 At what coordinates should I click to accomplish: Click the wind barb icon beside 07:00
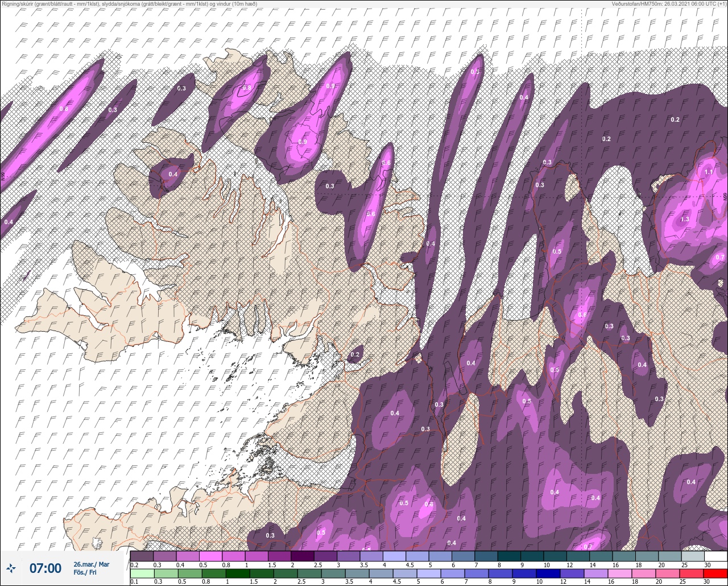pos(11,568)
